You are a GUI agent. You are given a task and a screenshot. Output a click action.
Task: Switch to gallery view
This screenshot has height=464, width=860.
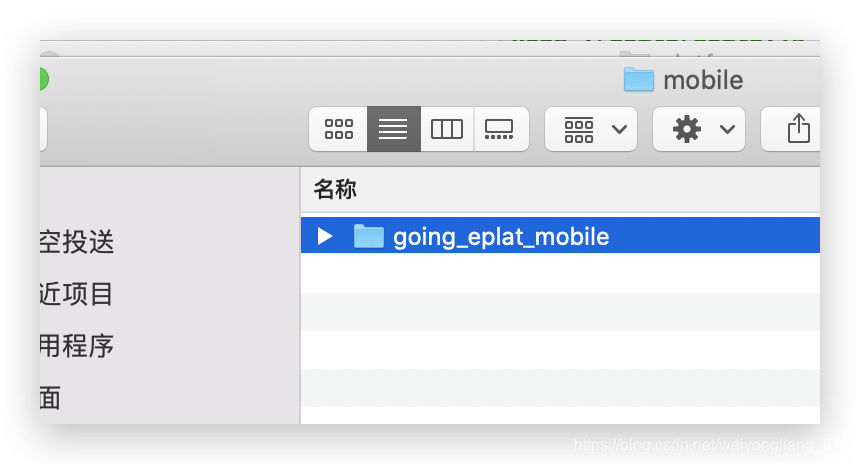(499, 129)
